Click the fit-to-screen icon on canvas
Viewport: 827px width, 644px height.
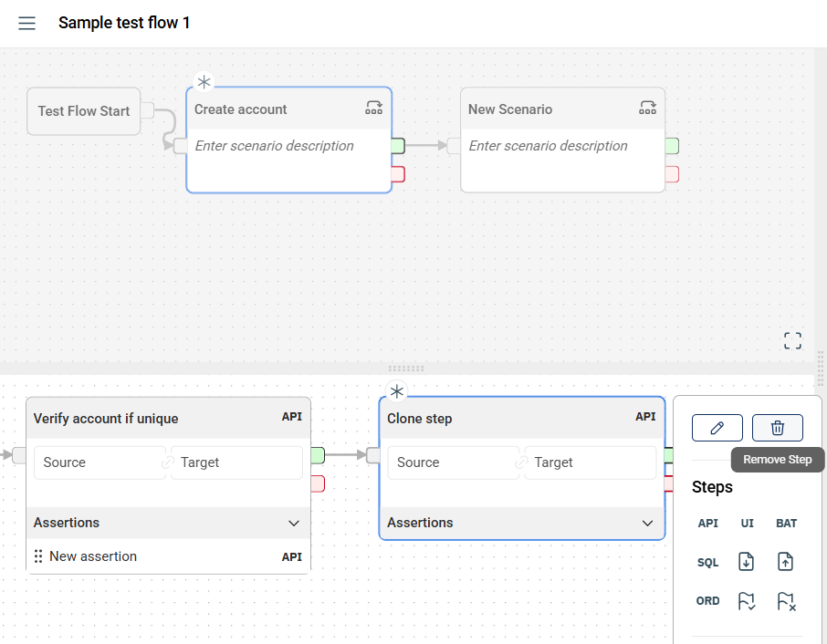click(792, 341)
